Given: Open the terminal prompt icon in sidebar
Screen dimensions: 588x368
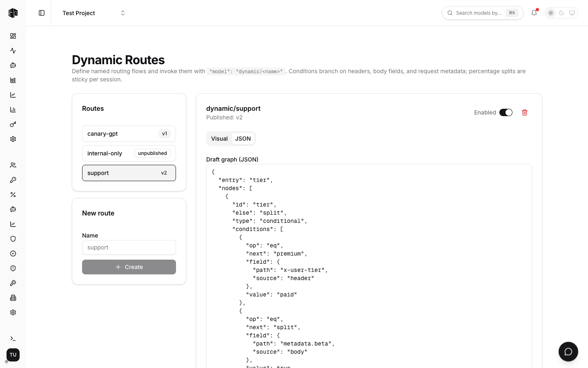Looking at the screenshot, I should point(13,339).
